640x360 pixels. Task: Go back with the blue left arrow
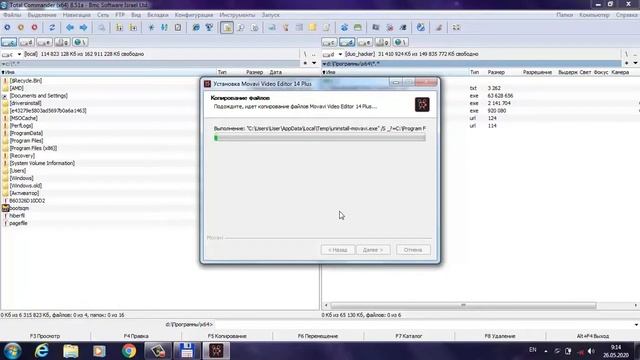point(70,27)
